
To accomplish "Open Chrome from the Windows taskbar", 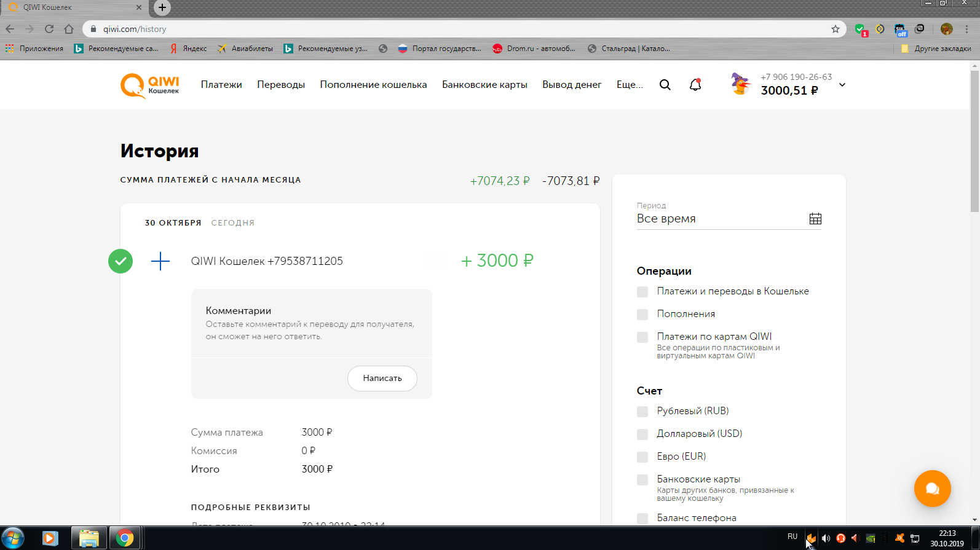I will point(125,538).
